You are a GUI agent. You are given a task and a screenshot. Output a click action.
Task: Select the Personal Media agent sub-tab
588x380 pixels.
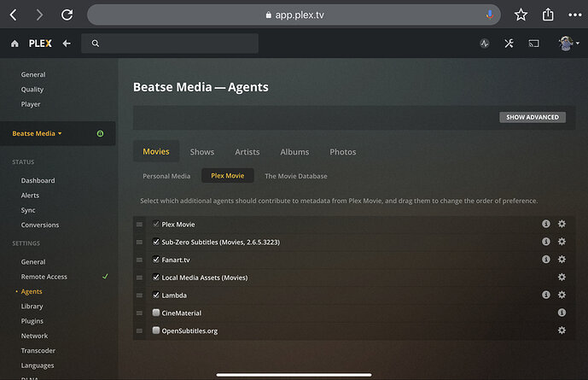[x=166, y=176]
